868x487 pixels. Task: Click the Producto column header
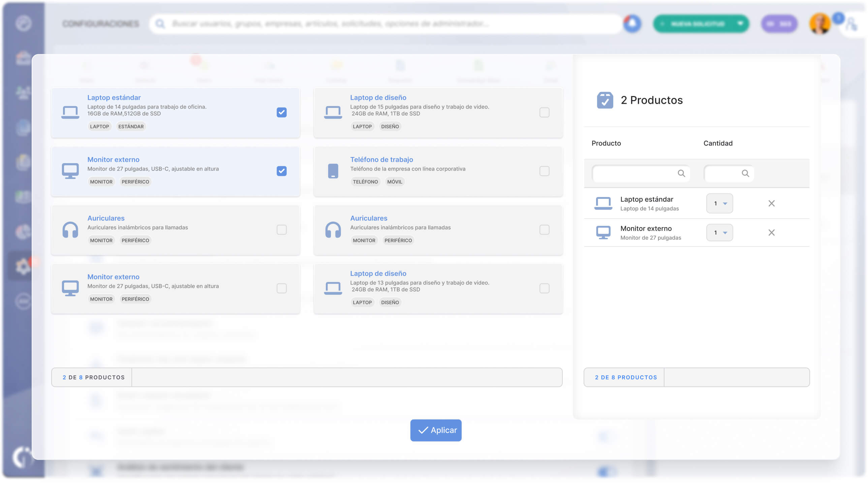point(606,143)
